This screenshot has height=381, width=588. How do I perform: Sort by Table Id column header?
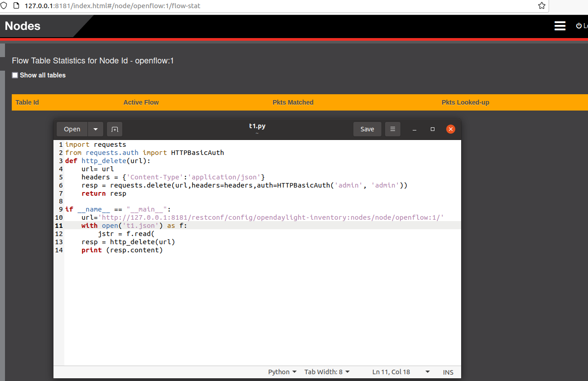coord(27,102)
